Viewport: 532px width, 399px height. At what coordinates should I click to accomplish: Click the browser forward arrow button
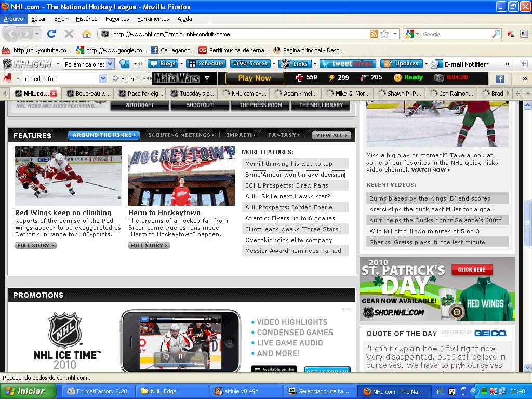(x=26, y=34)
